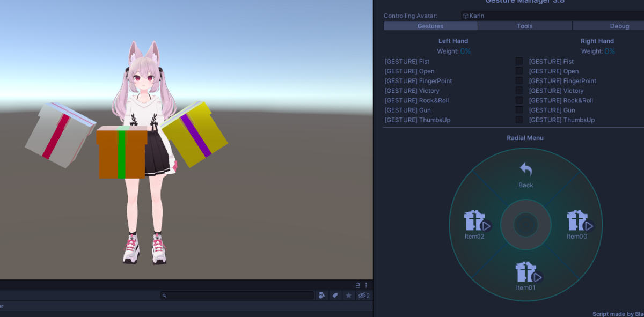This screenshot has width=644, height=317.
Task: Open the hierarchy search filter-by-type icon
Action: click(x=321, y=295)
